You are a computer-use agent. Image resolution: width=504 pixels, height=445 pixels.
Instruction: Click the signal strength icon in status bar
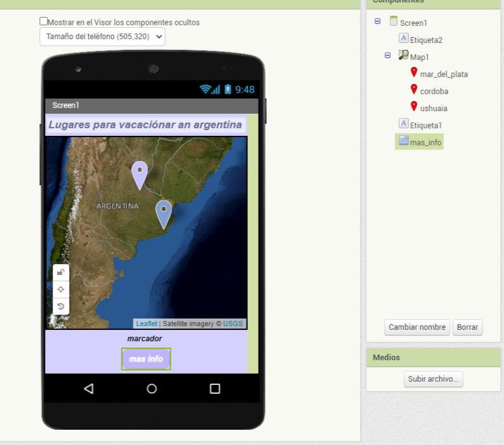click(216, 89)
